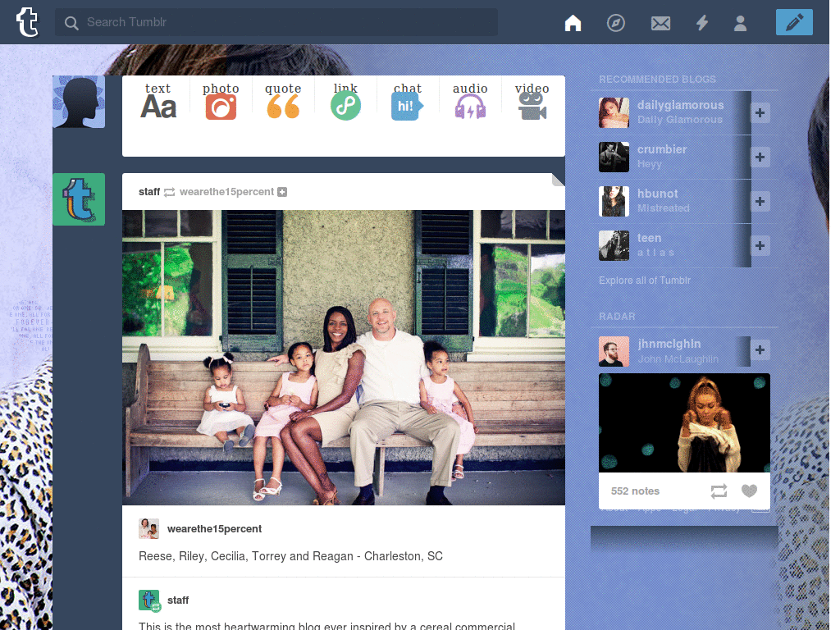Follow hbunot with plus button
Image resolution: width=840 pixels, height=630 pixels.
[x=760, y=202]
